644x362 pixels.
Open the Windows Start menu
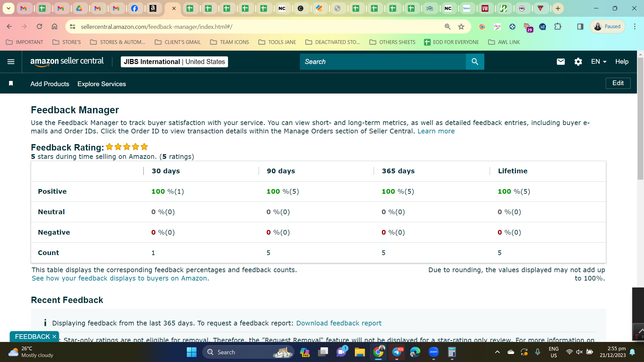(192, 352)
